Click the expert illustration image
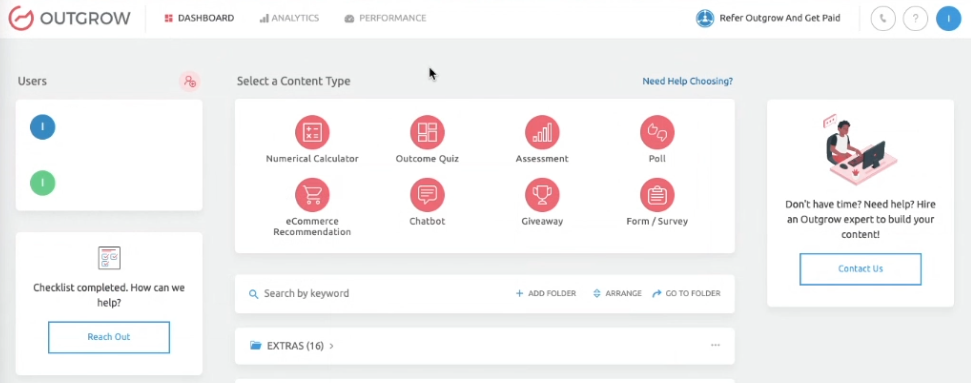Viewport: 971px width, 383px height. pos(860,149)
